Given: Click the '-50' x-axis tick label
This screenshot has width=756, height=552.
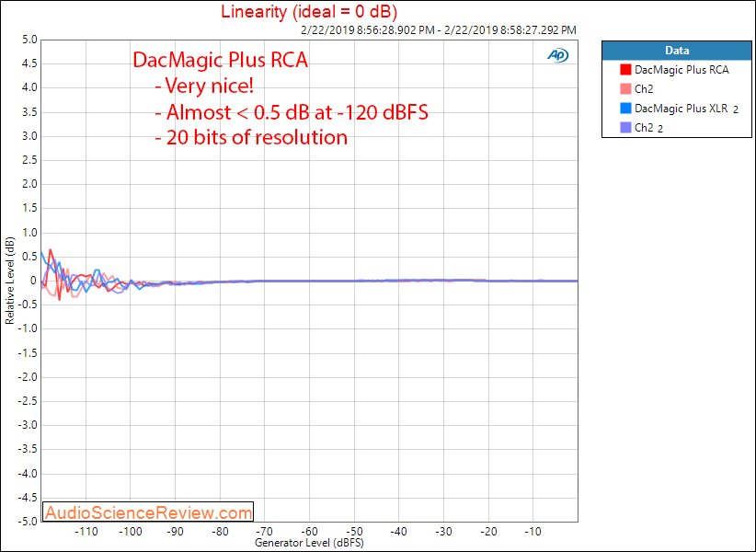Looking at the screenshot, I should [354, 532].
